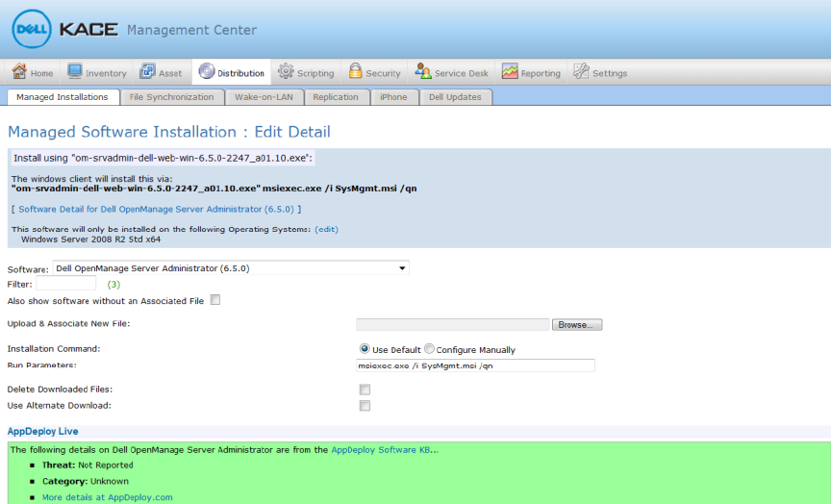Expand the Software dropdown list
This screenshot has width=831, height=504.
click(x=231, y=268)
